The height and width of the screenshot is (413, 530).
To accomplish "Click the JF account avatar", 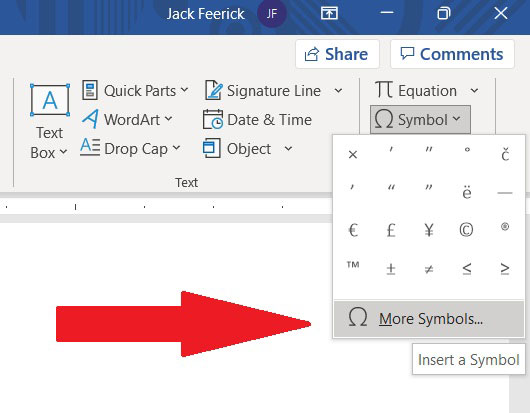I will pos(271,14).
